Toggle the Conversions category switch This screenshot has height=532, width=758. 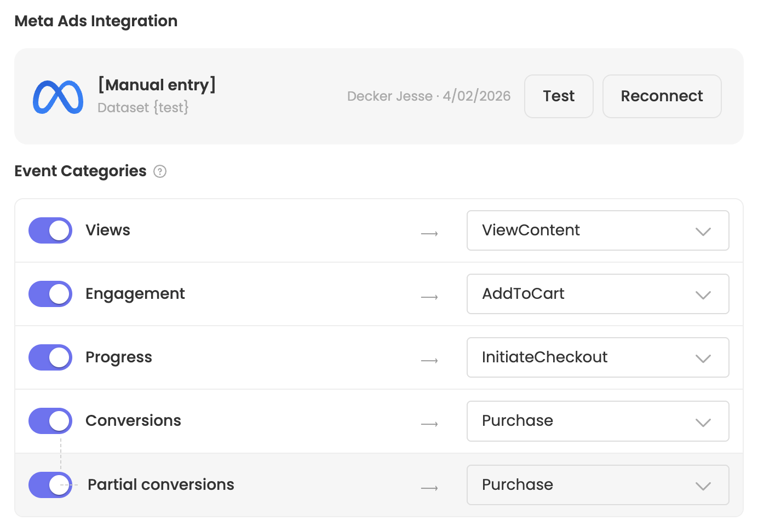(50, 421)
